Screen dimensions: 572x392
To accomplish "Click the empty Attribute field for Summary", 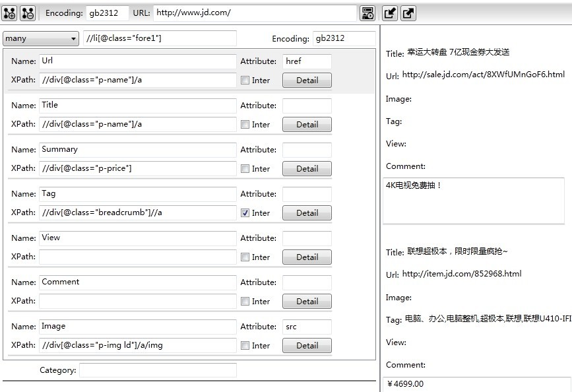I will (307, 150).
